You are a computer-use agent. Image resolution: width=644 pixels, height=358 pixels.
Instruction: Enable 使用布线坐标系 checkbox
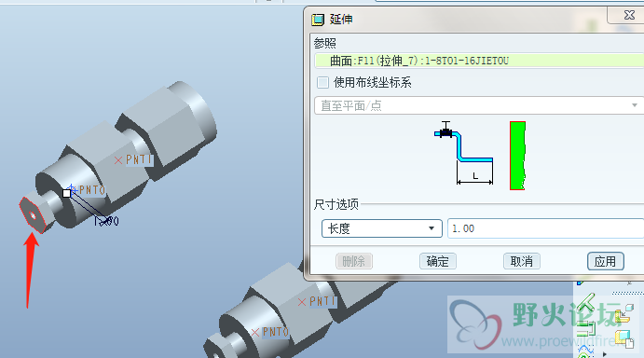click(x=322, y=83)
